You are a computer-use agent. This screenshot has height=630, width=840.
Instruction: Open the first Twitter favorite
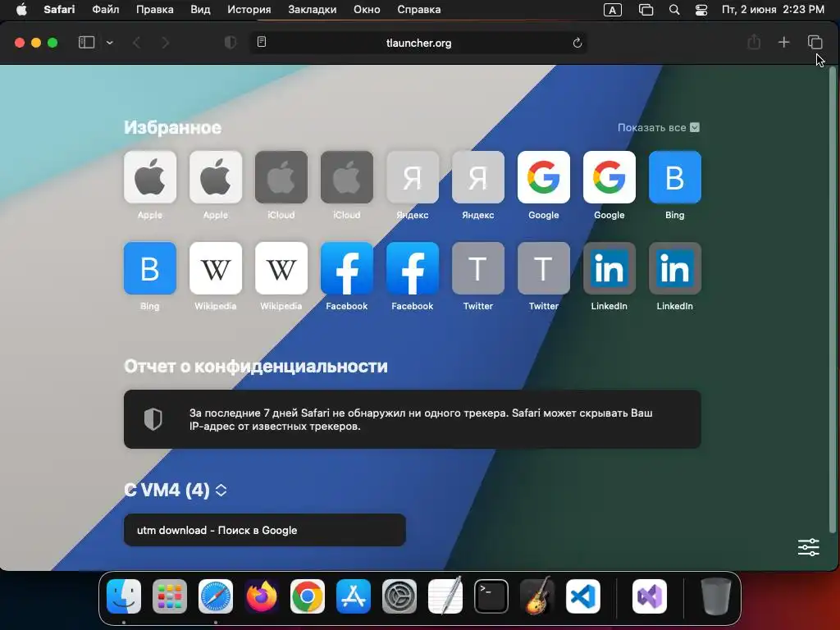click(478, 268)
